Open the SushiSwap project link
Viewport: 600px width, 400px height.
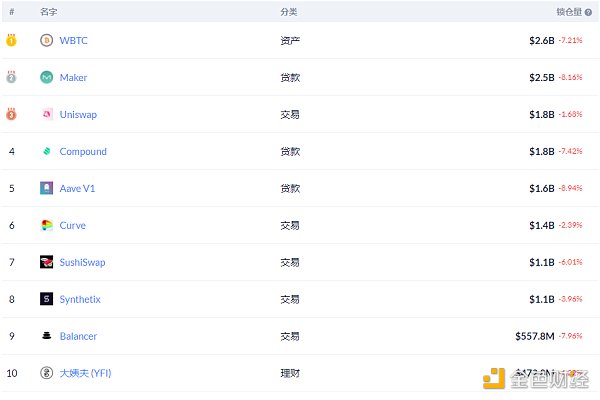pos(82,262)
